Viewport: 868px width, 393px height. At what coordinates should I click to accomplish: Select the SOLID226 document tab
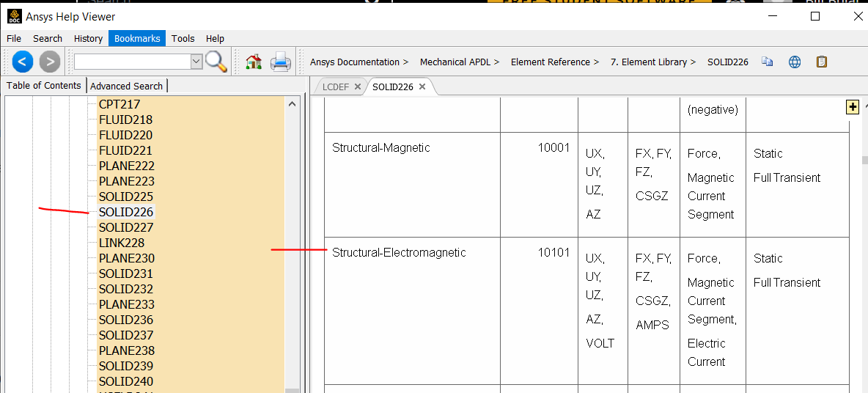393,87
